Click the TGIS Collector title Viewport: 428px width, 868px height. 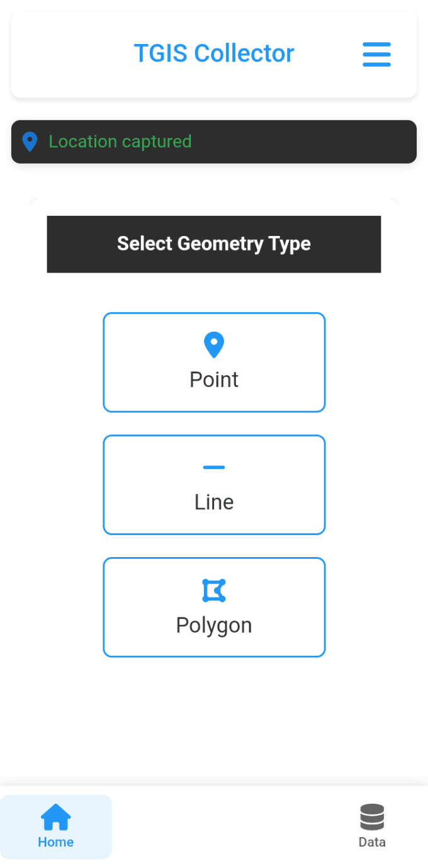[214, 54]
